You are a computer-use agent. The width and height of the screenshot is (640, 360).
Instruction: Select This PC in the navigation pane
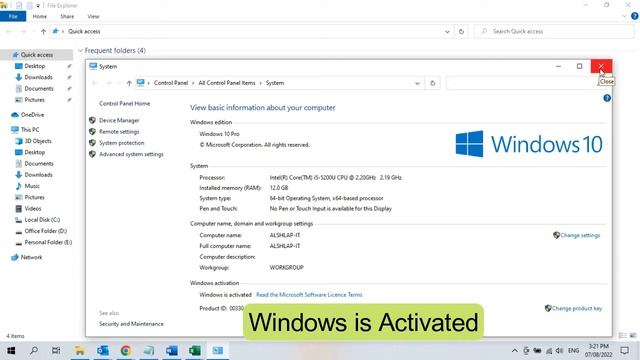(30, 129)
